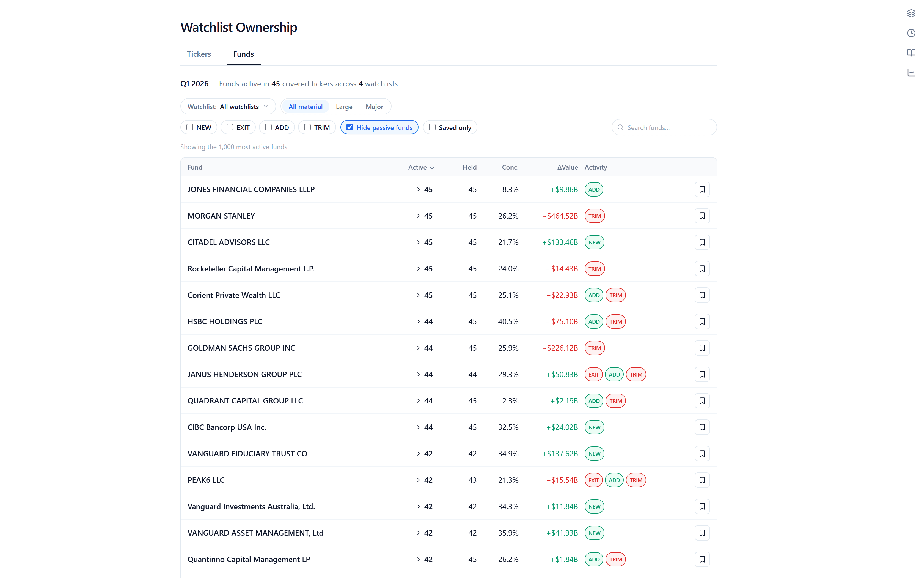Open the layers icon in right sidebar

(x=911, y=13)
